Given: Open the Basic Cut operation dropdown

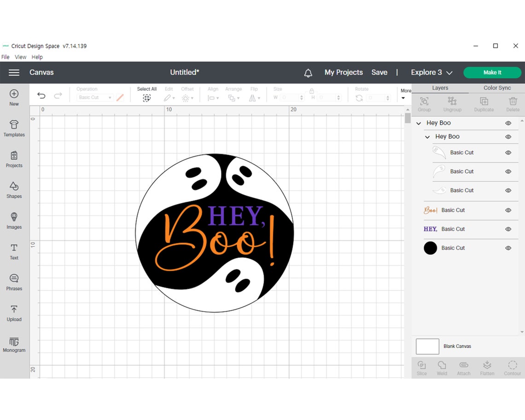Looking at the screenshot, I should (x=94, y=97).
